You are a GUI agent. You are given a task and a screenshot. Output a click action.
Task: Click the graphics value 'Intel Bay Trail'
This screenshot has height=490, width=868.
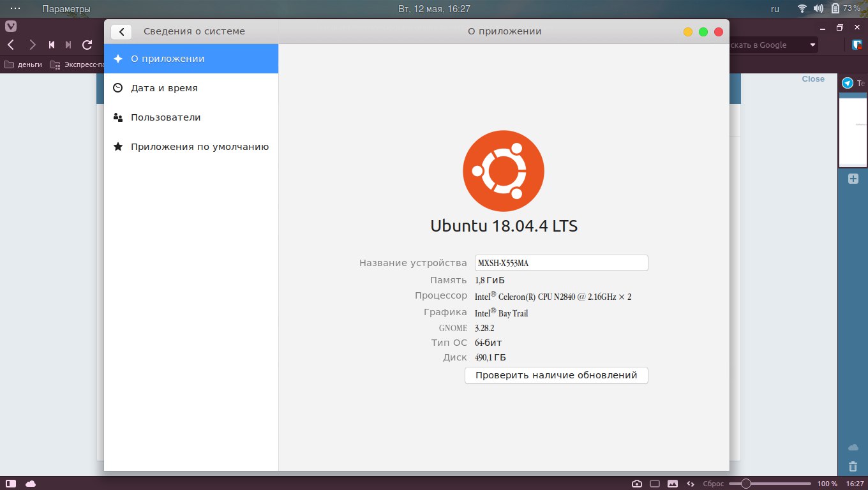click(x=501, y=313)
